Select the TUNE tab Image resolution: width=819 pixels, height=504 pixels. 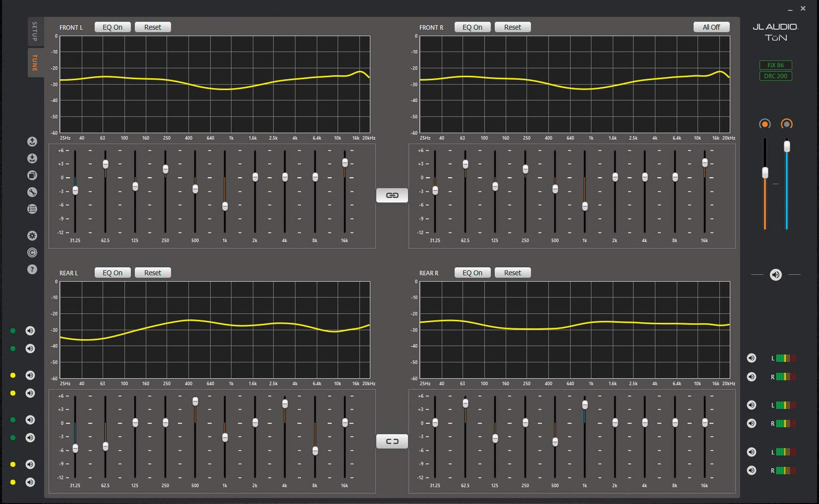tap(35, 62)
